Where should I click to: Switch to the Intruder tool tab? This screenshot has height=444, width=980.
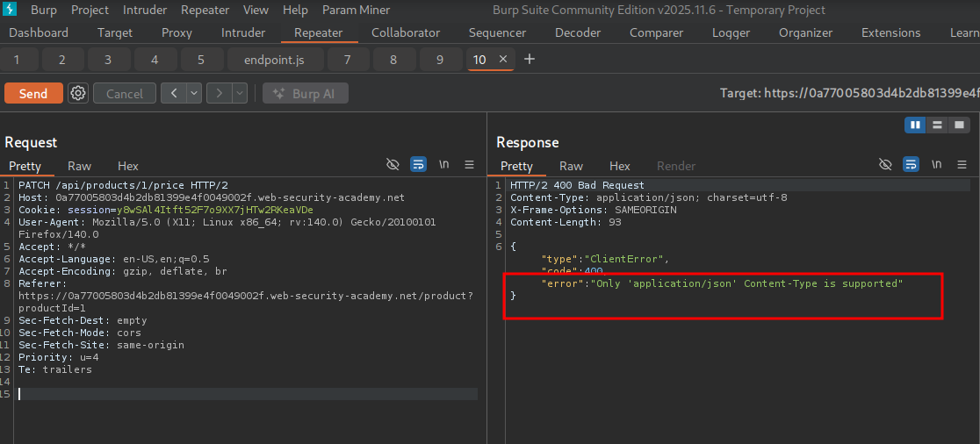tap(243, 33)
